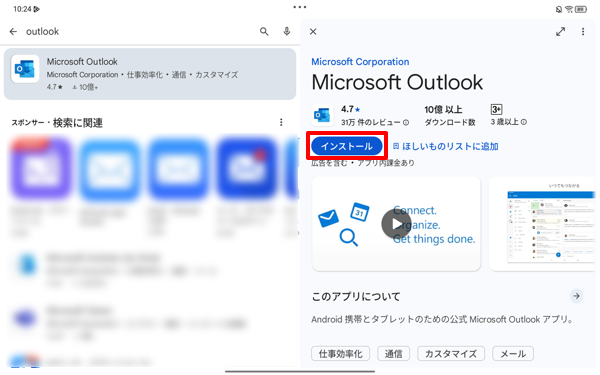Click the 10億 以上 download count
Image resolution: width=600 pixels, height=375 pixels.
coord(443,110)
